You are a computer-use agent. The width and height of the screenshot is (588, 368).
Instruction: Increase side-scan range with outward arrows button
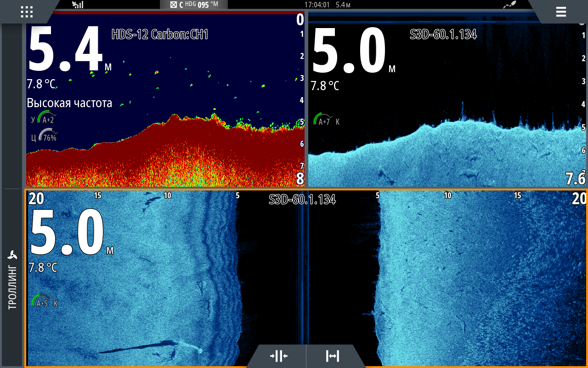(x=332, y=356)
